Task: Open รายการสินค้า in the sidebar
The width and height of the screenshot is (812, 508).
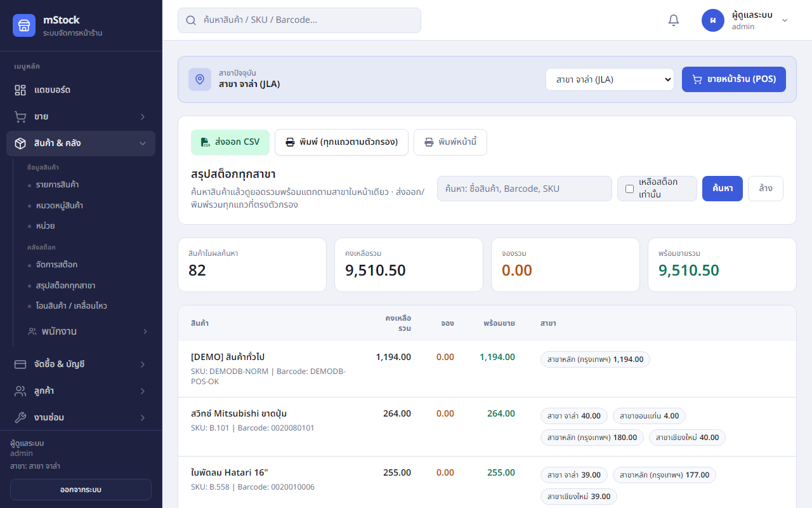Action: (x=57, y=185)
